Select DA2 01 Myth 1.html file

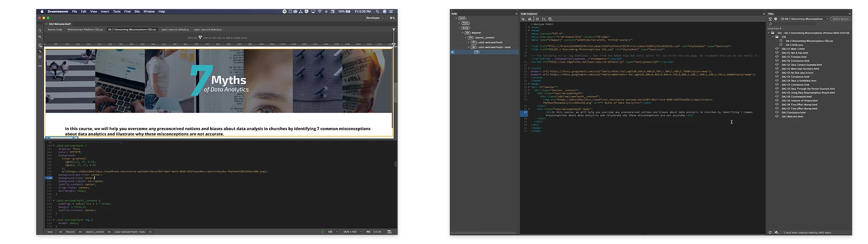coord(793,49)
